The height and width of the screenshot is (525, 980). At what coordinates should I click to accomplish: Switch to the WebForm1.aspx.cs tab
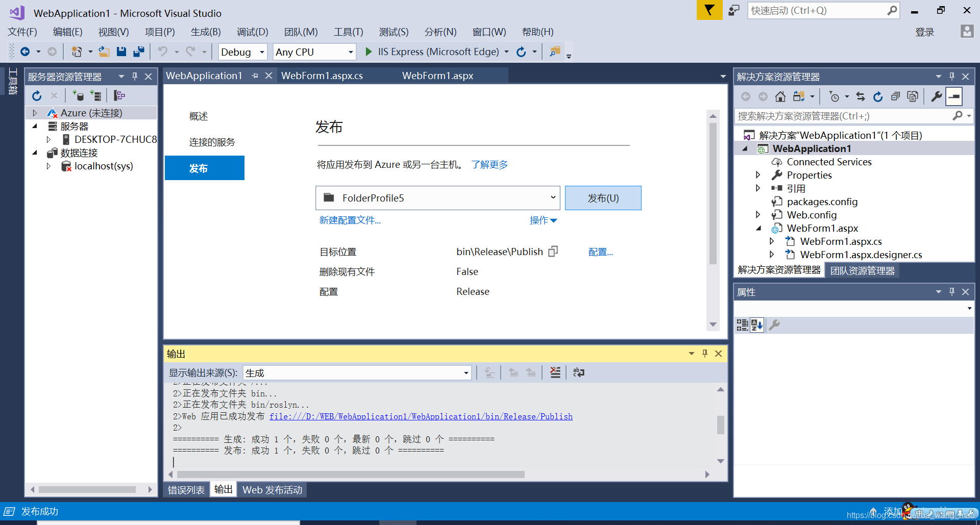pos(322,76)
